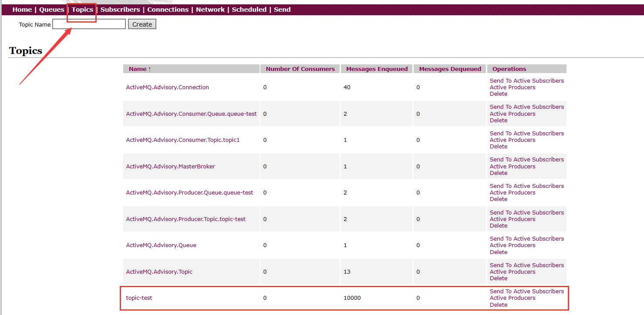Send To Active Subscribers for topic-test

[x=526, y=292]
